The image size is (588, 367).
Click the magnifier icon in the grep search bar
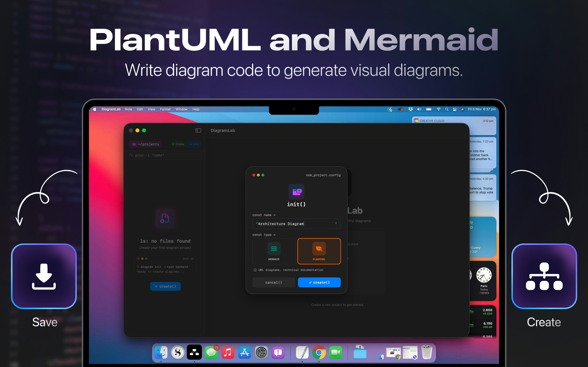coord(131,155)
